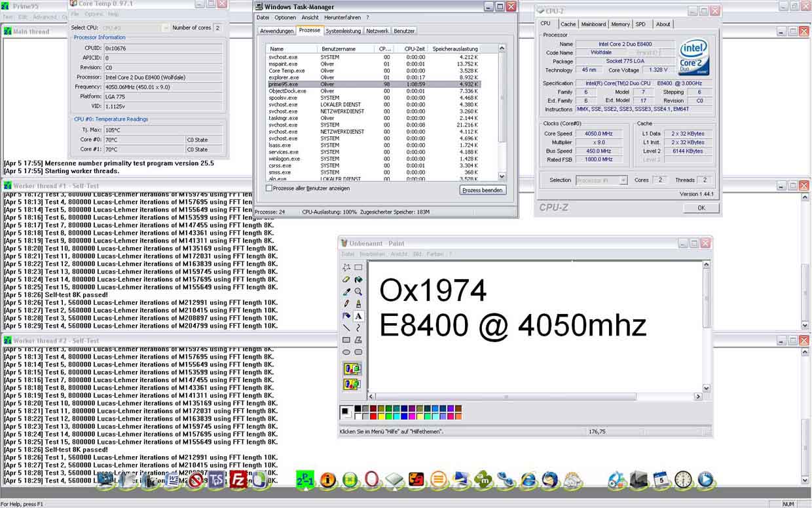Viewport: 812px width, 508px height.
Task: Choose the Rounded Rectangle tool in Paint
Action: pyautogui.click(x=358, y=352)
